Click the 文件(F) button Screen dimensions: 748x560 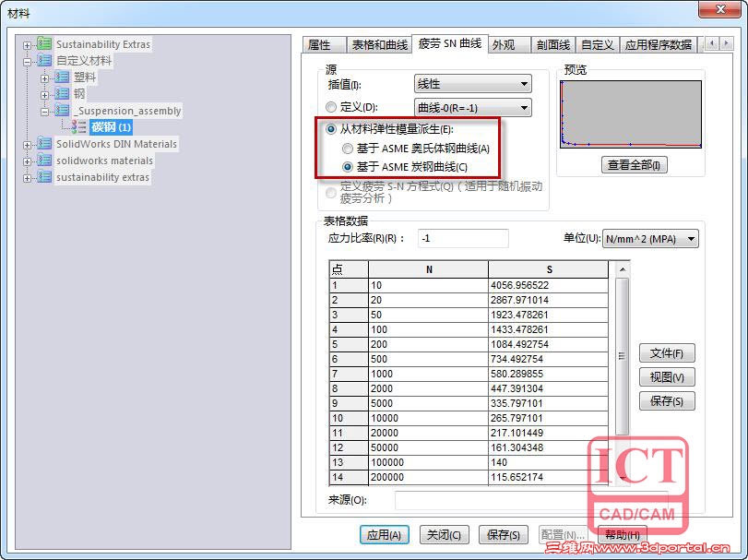coord(667,353)
